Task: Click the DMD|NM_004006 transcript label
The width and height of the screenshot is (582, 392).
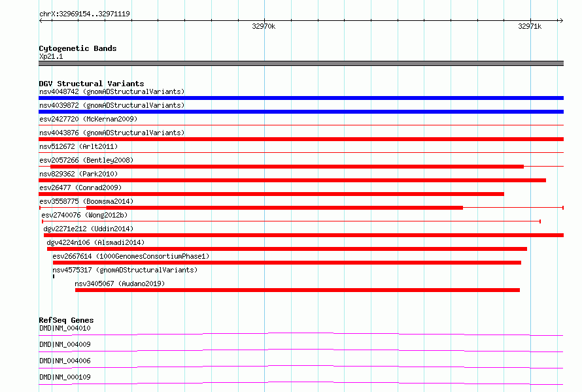Action: pyautogui.click(x=65, y=361)
